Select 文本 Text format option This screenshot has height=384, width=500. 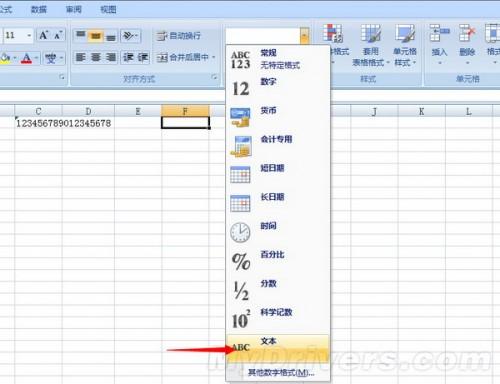(278, 348)
